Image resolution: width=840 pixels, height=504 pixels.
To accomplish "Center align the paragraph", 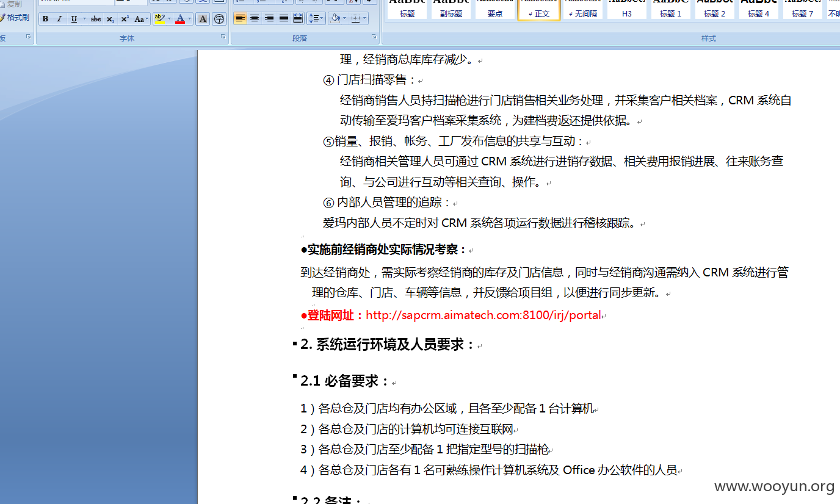I will (x=255, y=18).
